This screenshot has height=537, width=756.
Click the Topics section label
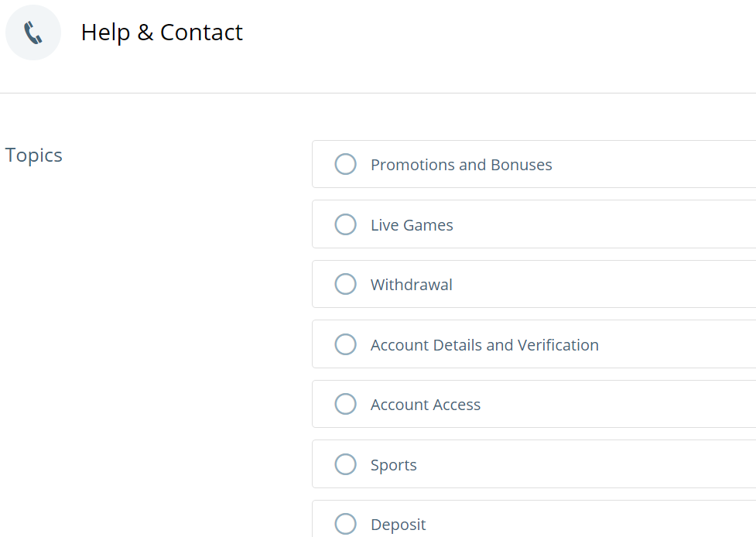click(x=34, y=156)
